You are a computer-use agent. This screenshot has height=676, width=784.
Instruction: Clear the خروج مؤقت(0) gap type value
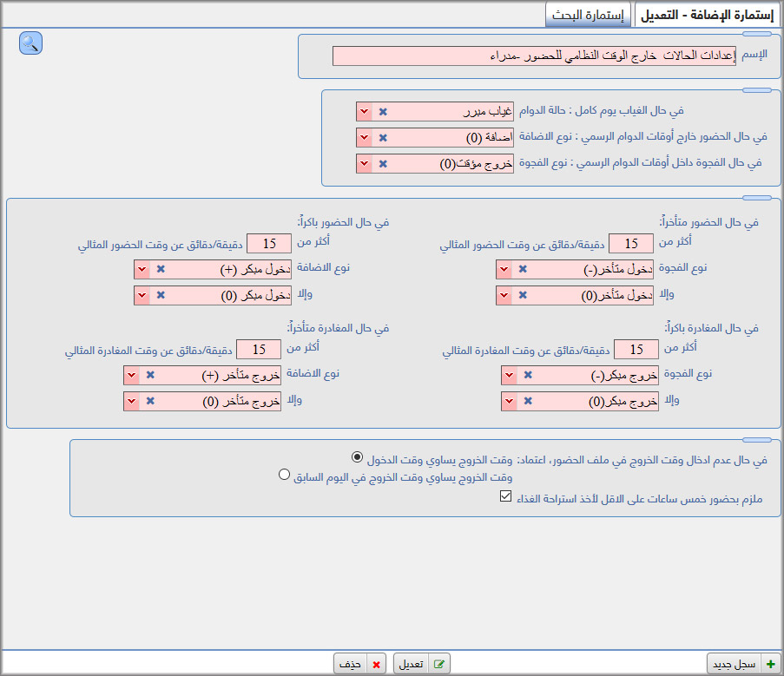pyautogui.click(x=383, y=163)
